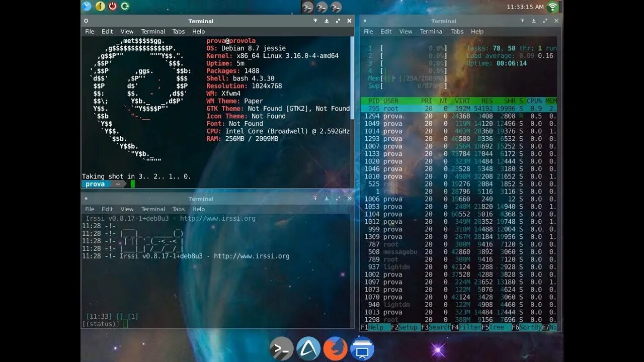Open View menu in the screenfetch Terminal
Viewport: 644px width, 362px height.
[x=127, y=31]
